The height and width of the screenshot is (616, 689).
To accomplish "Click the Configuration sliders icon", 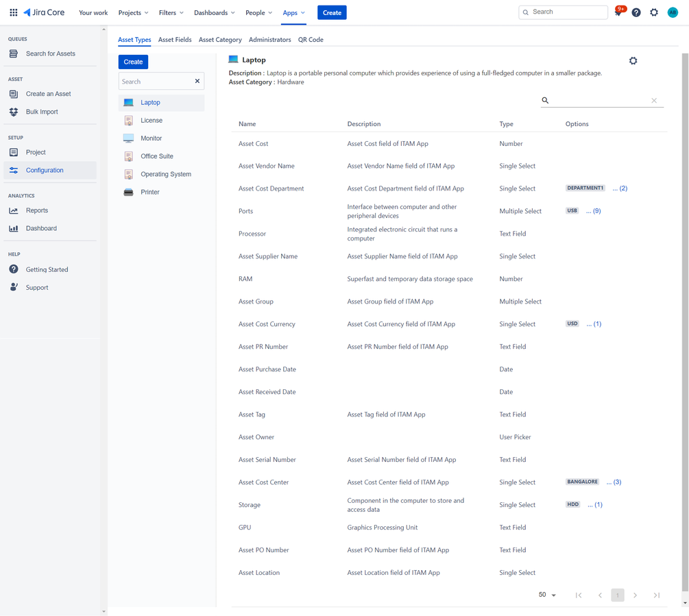I will click(x=14, y=171).
